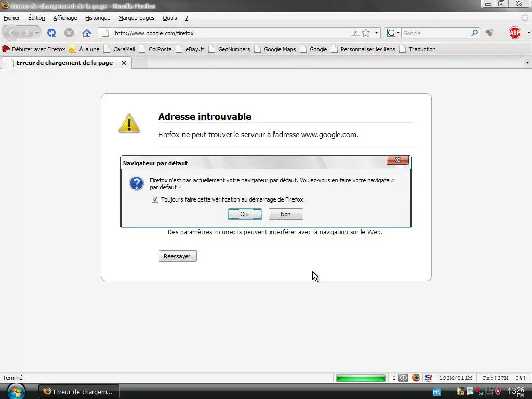532x399 pixels.
Task: Open the Google search engine selector
Action: point(393,33)
